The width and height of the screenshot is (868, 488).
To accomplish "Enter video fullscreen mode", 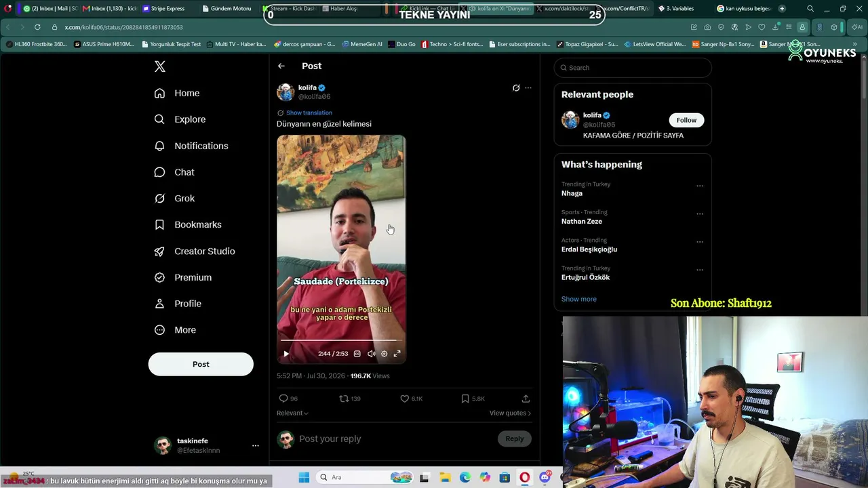I will (397, 354).
